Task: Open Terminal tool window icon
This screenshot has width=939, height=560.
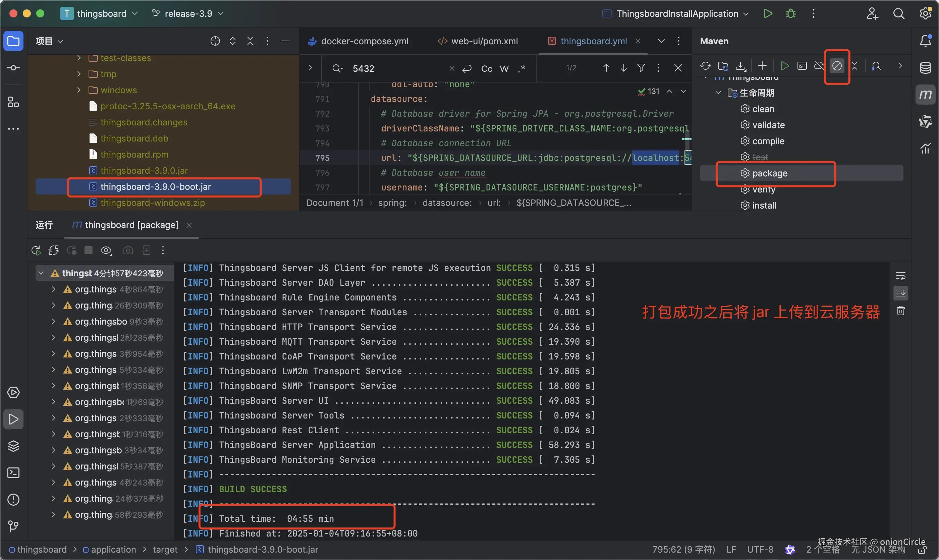Action: pos(14,473)
